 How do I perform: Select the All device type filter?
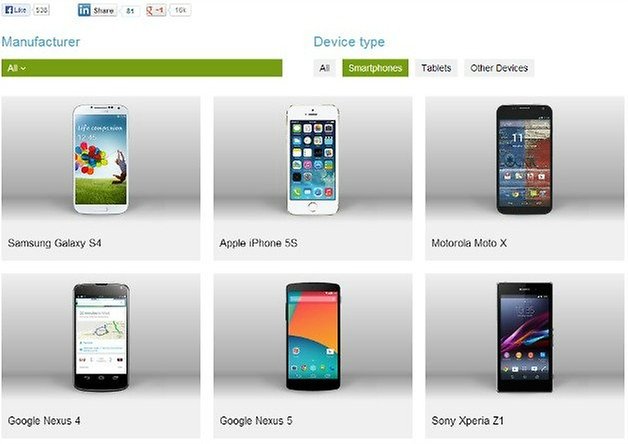(324, 68)
